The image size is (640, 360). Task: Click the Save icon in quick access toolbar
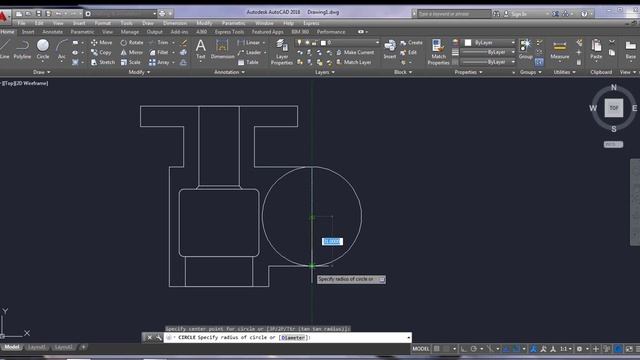click(x=38, y=13)
